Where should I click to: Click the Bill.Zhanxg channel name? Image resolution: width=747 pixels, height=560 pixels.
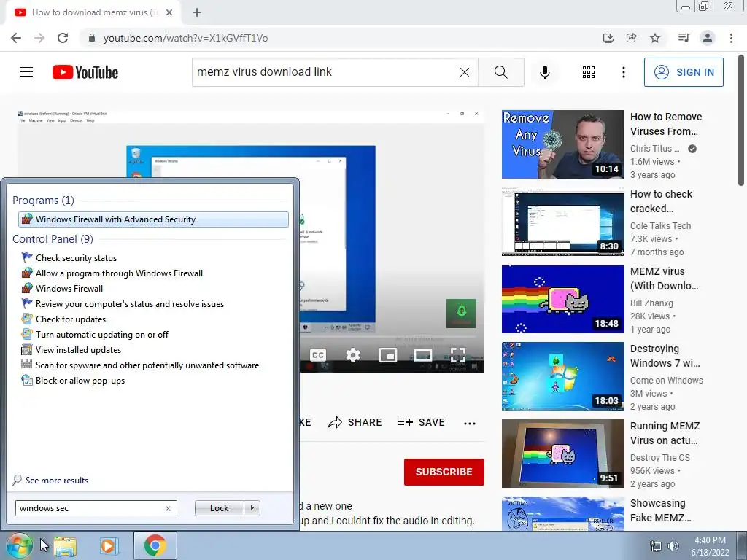pyautogui.click(x=651, y=303)
